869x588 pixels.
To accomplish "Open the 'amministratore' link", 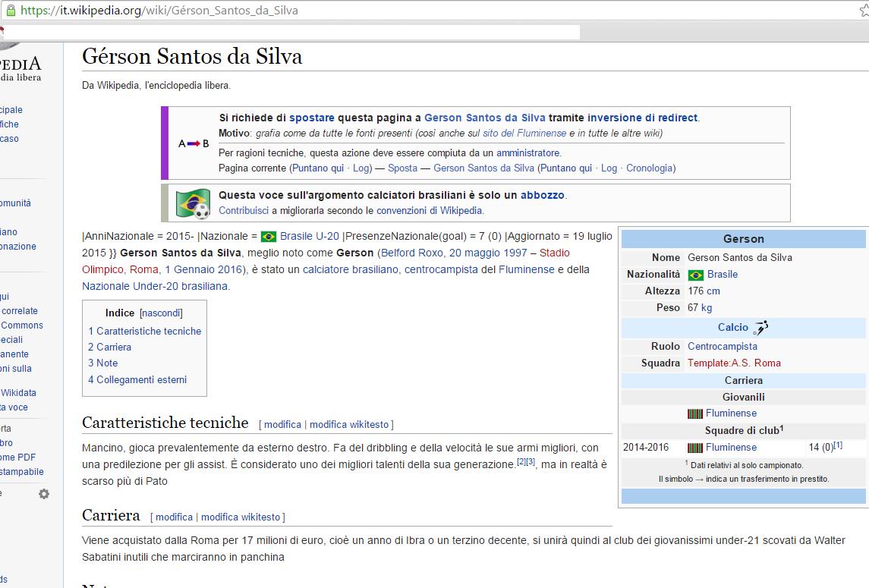I will tap(528, 153).
